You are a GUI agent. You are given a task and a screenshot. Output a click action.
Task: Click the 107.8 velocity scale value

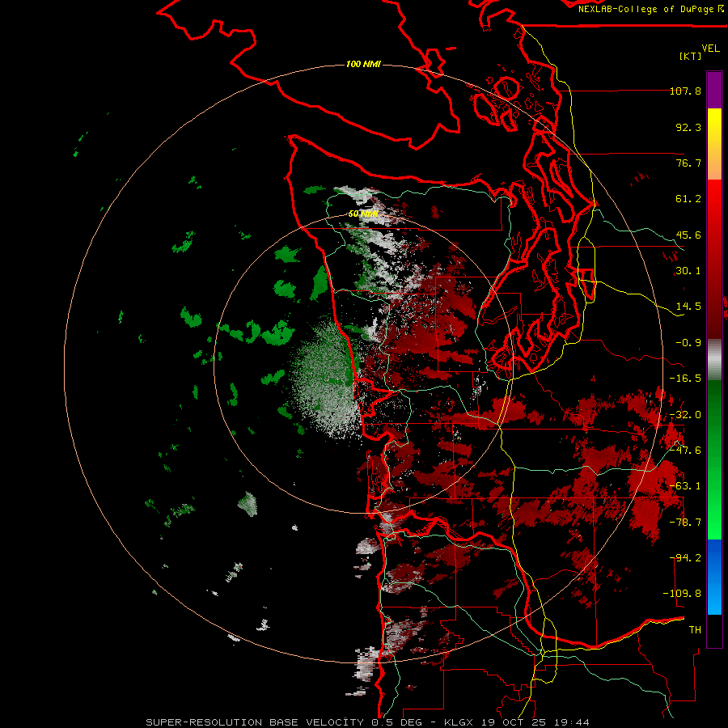click(685, 91)
